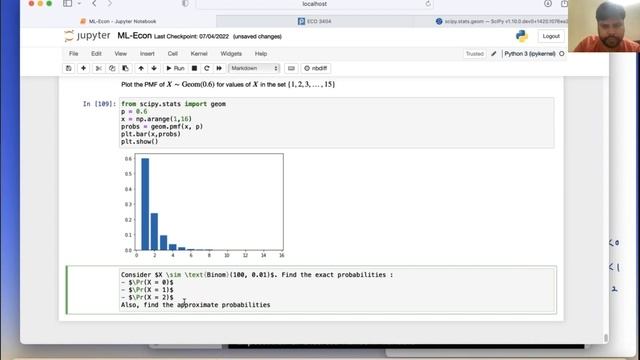Click the Jupyter logo
This screenshot has height=360, width=640.
coord(87,36)
